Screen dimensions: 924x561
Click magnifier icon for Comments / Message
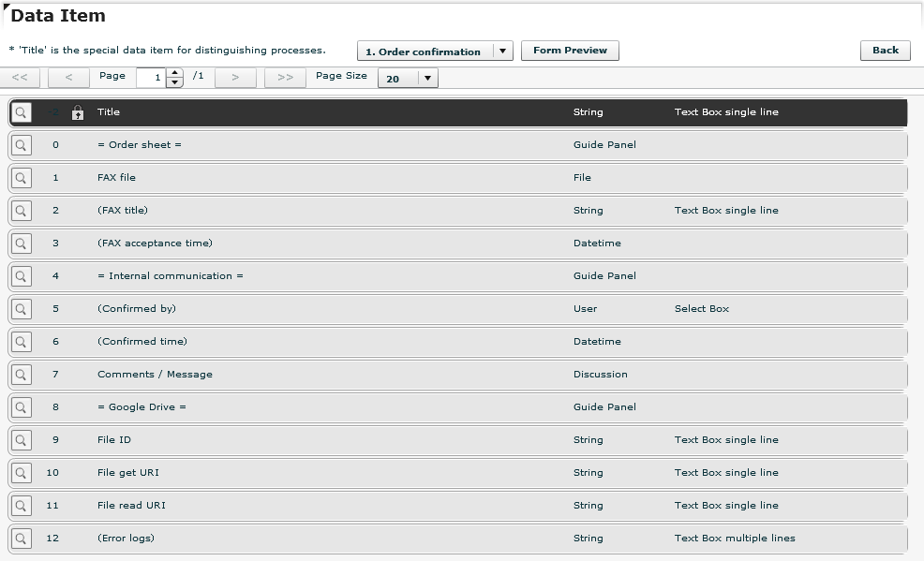22,375
